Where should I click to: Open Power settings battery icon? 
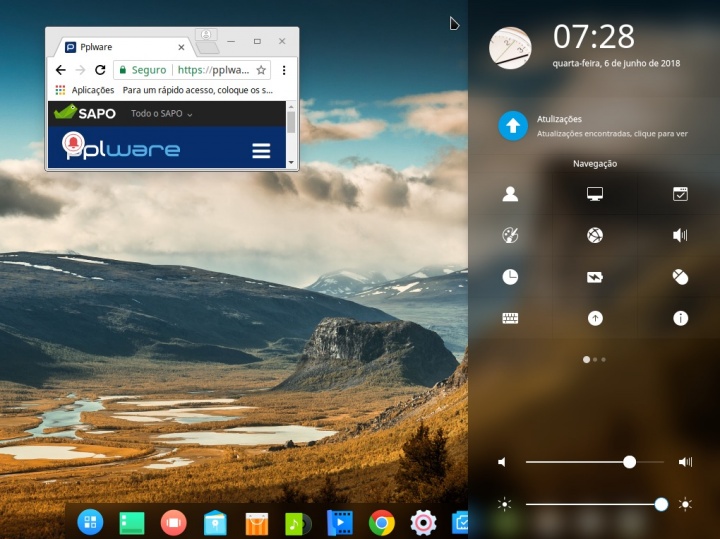(595, 277)
